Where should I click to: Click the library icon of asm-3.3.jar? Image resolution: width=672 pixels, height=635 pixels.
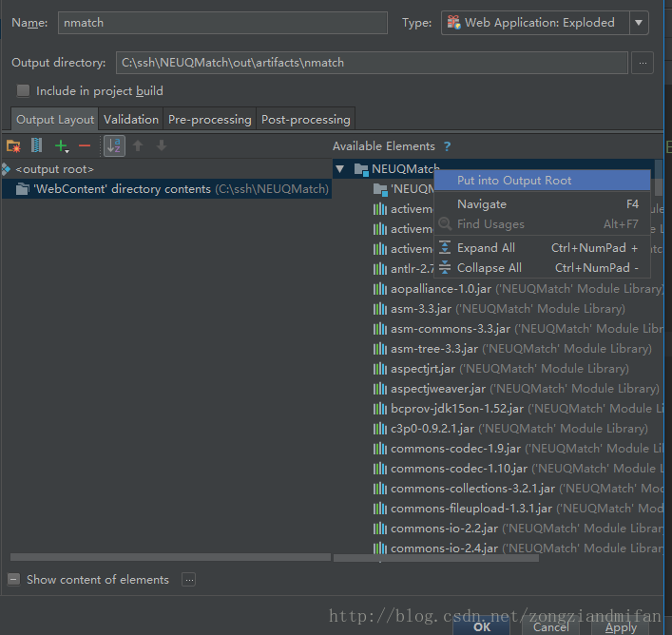coord(379,309)
